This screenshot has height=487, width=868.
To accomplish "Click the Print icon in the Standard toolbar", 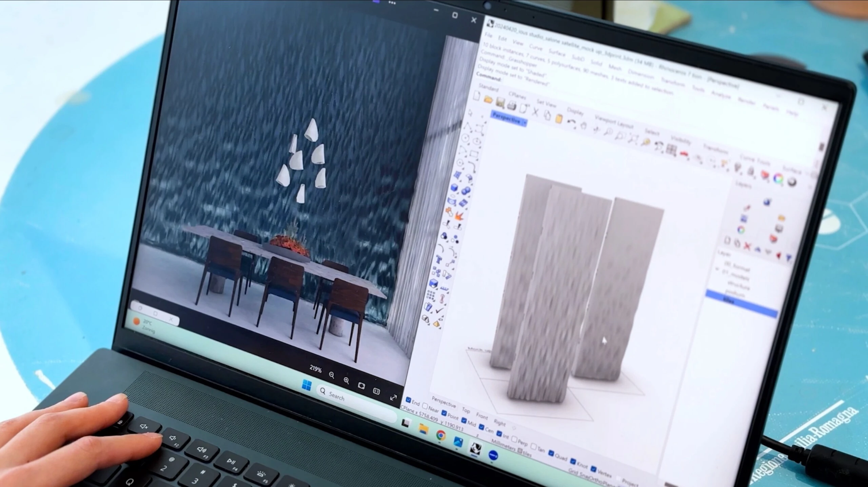I will pos(512,106).
